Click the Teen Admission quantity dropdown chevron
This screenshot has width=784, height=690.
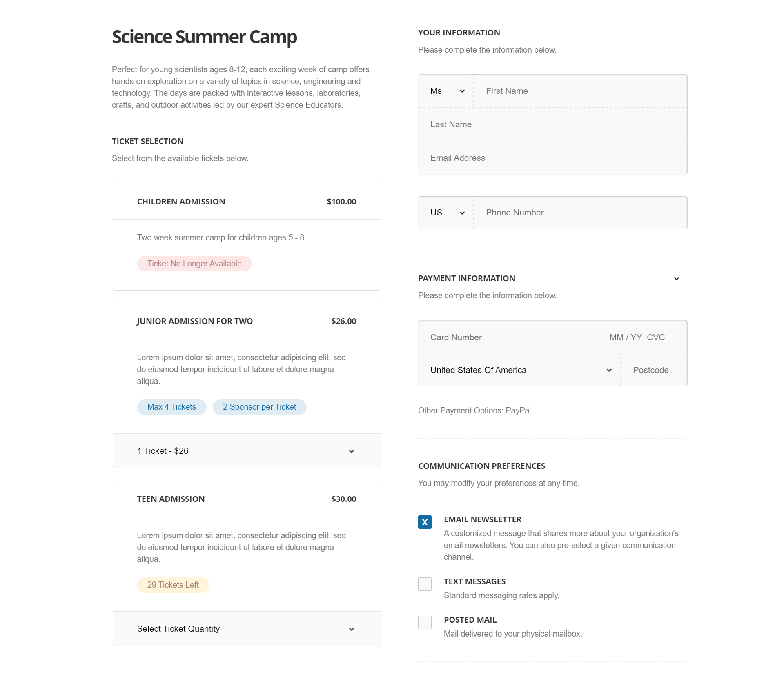click(x=351, y=629)
